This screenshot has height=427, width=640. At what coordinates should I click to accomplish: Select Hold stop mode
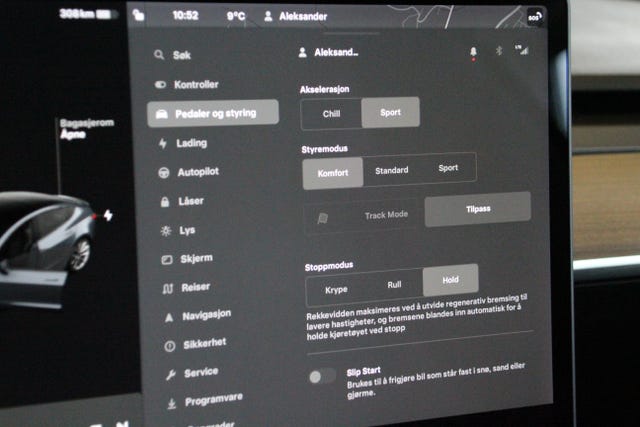tap(450, 280)
